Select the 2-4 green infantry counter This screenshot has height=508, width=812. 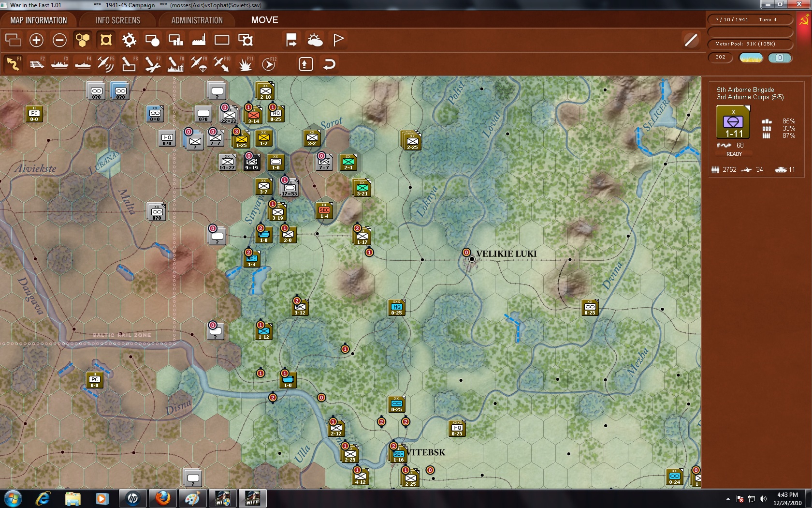point(348,163)
